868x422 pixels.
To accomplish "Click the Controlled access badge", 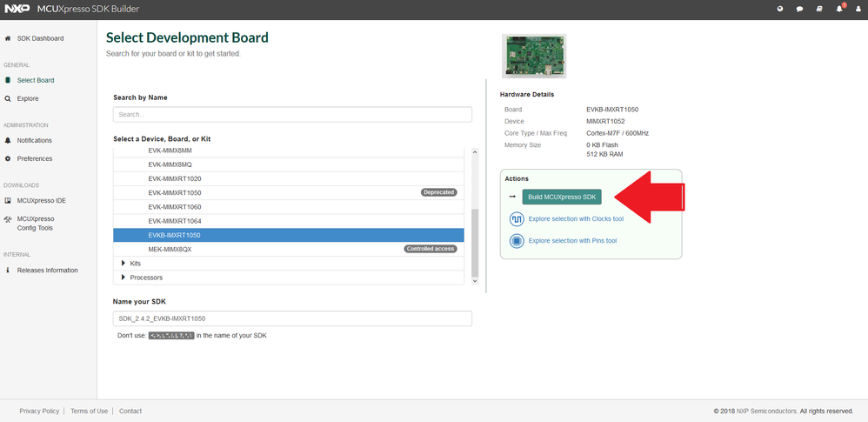I will coord(431,249).
